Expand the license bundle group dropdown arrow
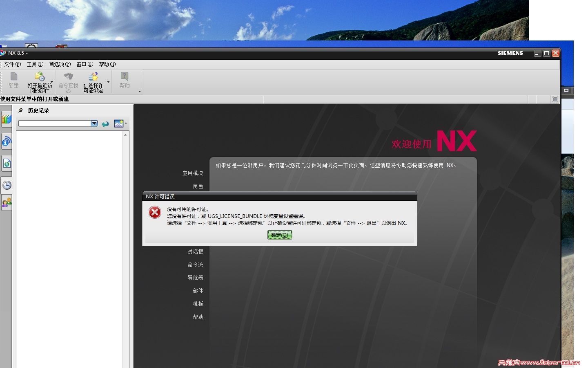 108,82
